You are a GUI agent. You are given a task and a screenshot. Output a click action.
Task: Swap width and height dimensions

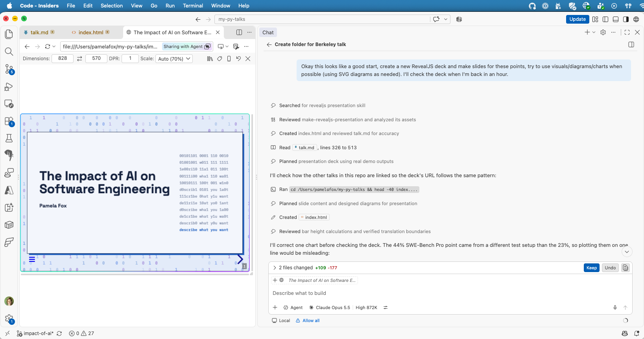point(79,59)
